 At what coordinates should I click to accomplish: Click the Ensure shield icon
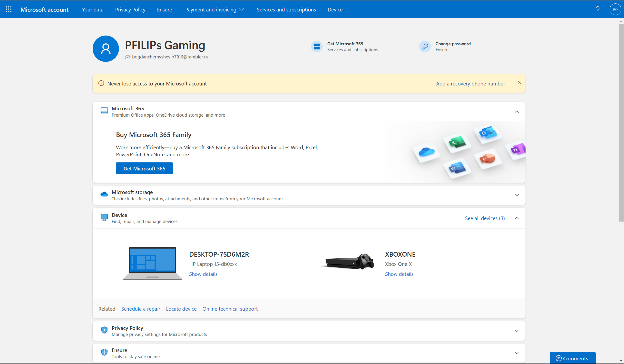104,352
